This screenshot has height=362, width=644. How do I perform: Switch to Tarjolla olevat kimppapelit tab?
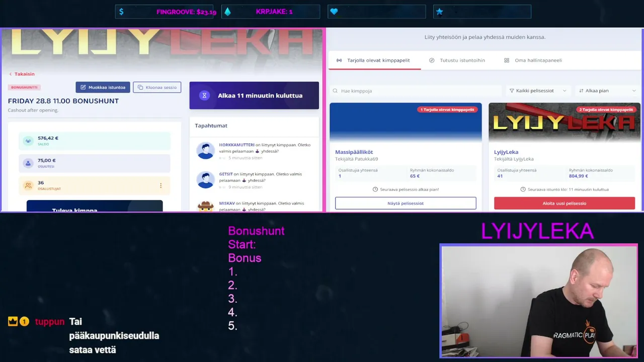[373, 60]
